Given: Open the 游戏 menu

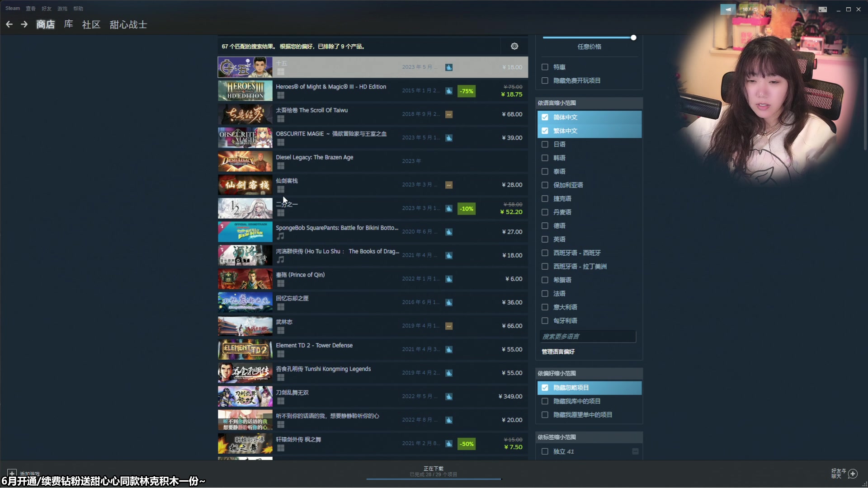Looking at the screenshot, I should tap(62, 9).
